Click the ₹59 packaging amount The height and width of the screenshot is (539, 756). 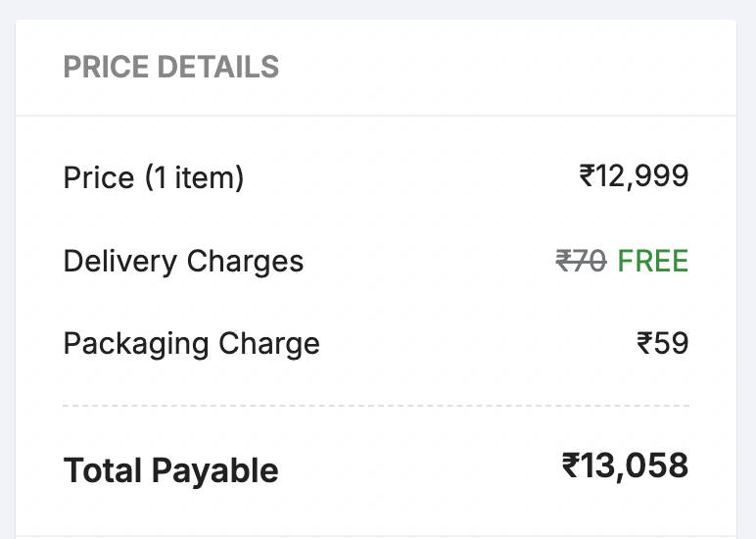(663, 344)
